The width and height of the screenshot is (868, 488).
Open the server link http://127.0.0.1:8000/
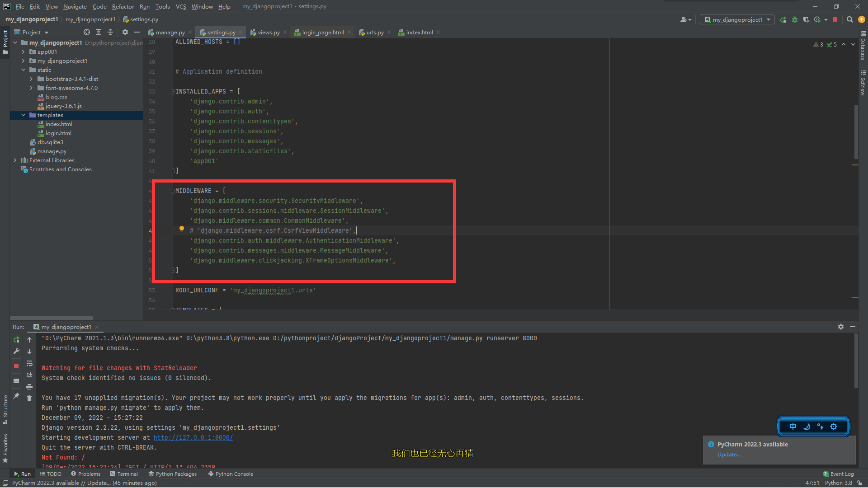(193, 437)
